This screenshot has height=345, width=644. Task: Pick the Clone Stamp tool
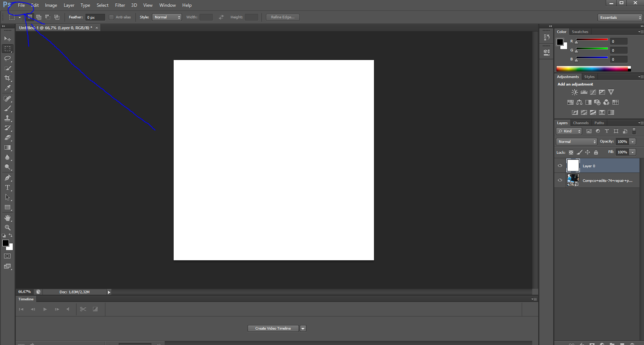tap(8, 118)
